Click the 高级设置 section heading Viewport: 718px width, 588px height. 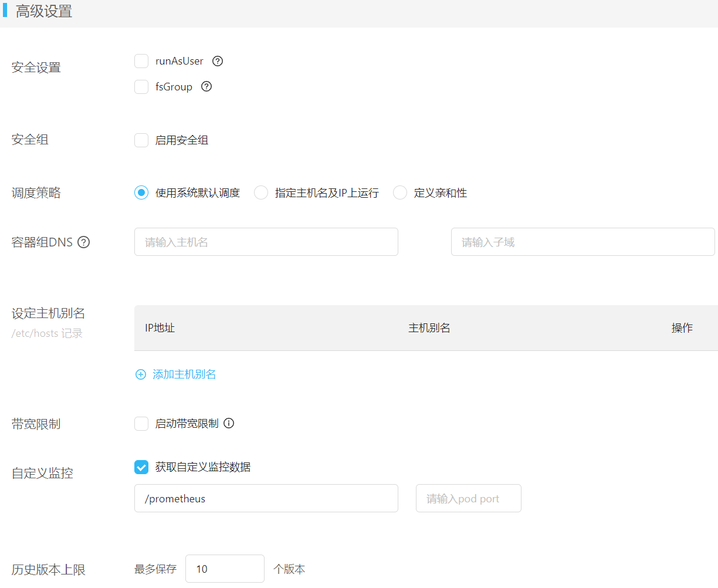click(x=44, y=12)
